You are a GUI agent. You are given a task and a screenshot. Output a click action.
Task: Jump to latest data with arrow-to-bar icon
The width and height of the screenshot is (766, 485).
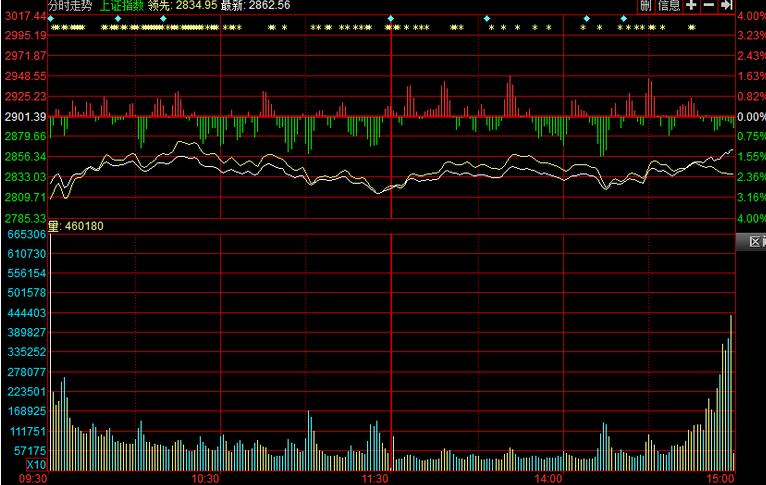pos(726,5)
